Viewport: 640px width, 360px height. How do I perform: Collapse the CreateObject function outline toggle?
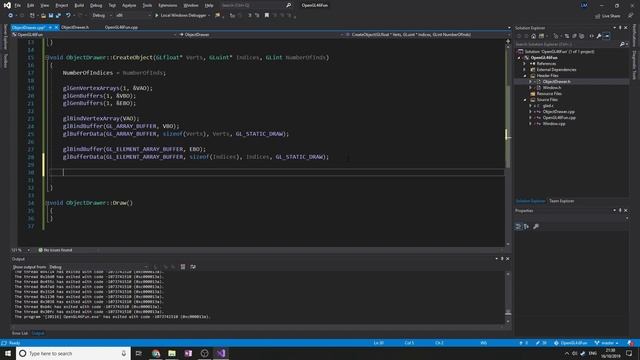pyautogui.click(x=47, y=58)
